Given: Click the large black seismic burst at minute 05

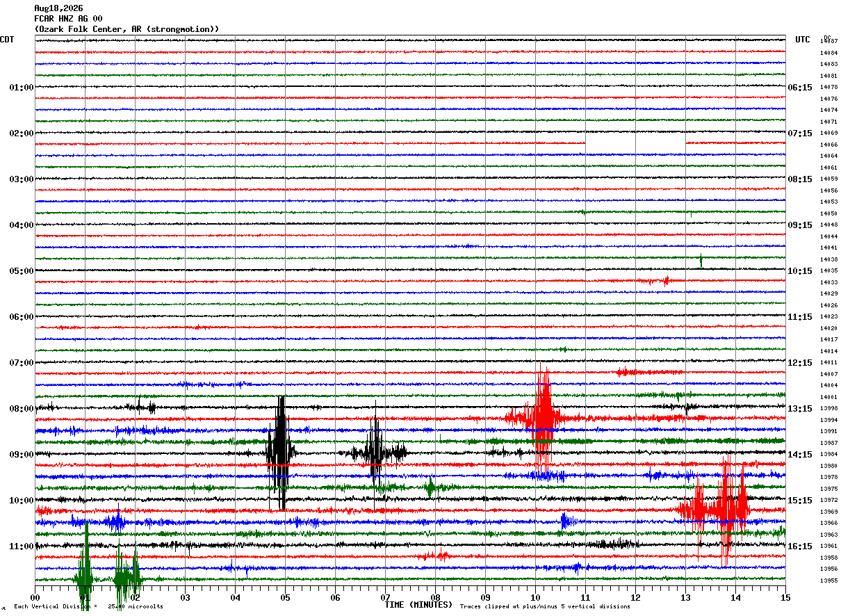Looking at the screenshot, I should (280, 453).
